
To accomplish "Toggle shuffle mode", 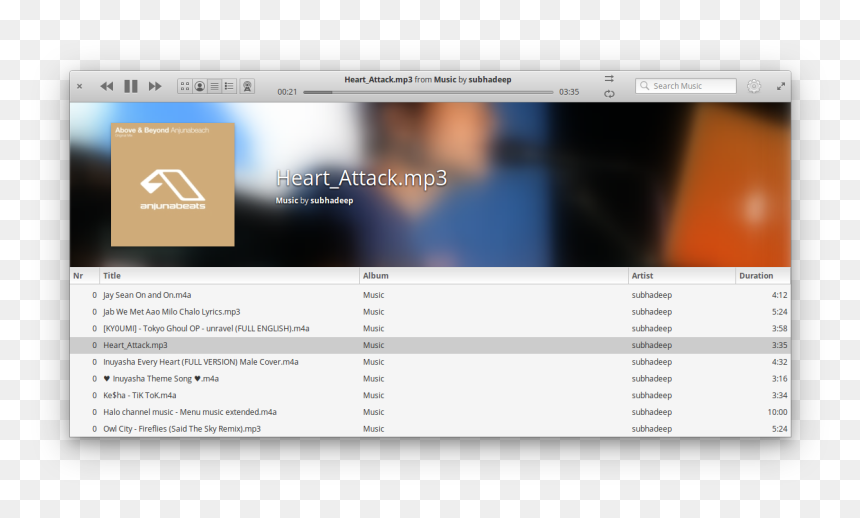I will [609, 78].
